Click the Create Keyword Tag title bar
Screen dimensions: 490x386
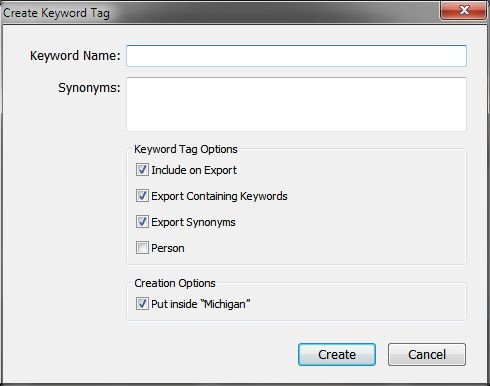[x=220, y=12]
